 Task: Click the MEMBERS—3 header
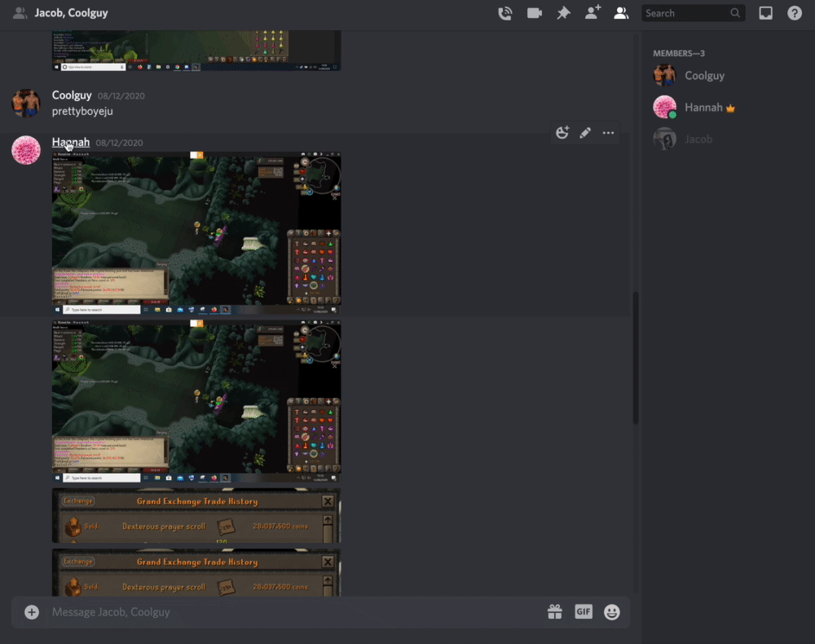pyautogui.click(x=679, y=54)
